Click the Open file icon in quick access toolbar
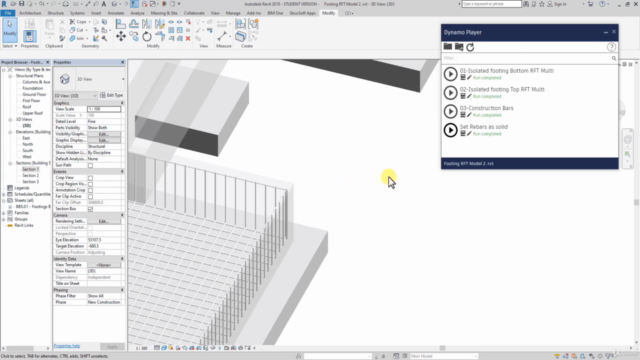 pyautogui.click(x=13, y=4)
